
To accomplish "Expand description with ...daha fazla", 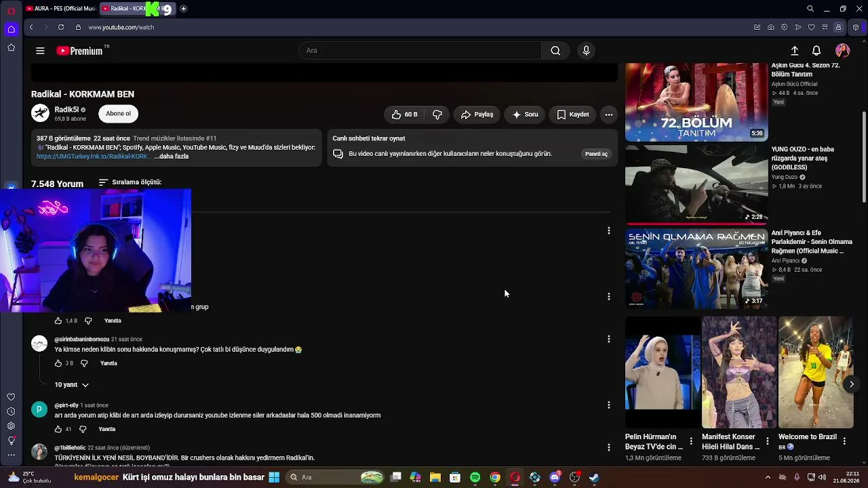I will point(172,157).
